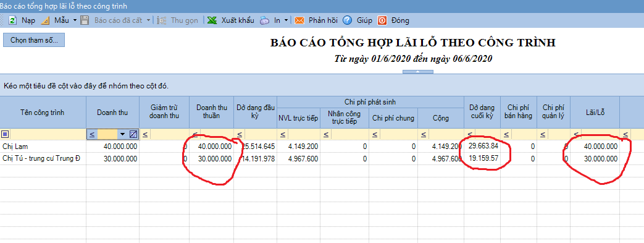Click the filter row indicator icon
This screenshot has height=243, width=644.
(4, 134)
